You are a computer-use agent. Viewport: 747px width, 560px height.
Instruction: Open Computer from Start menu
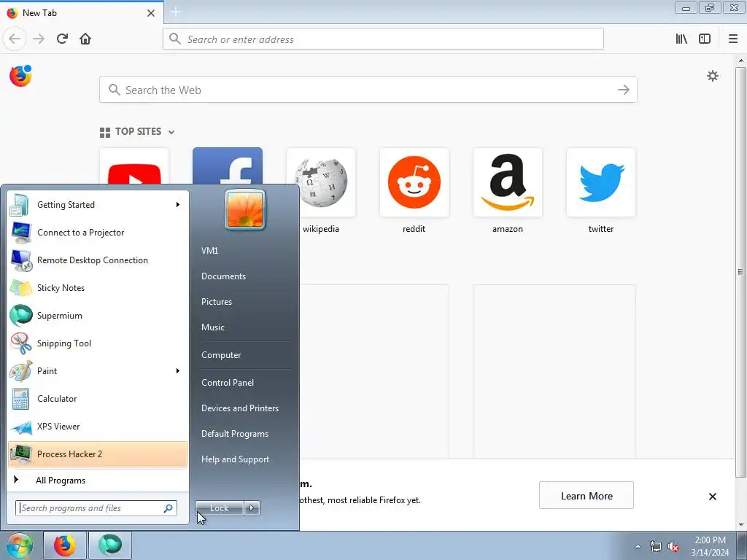tap(221, 355)
